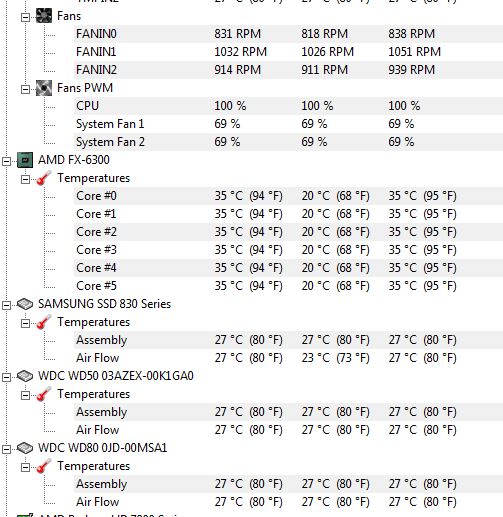The image size is (503, 517).
Task: Collapse the AMD FX-6300 tree node
Action: [x=6, y=161]
